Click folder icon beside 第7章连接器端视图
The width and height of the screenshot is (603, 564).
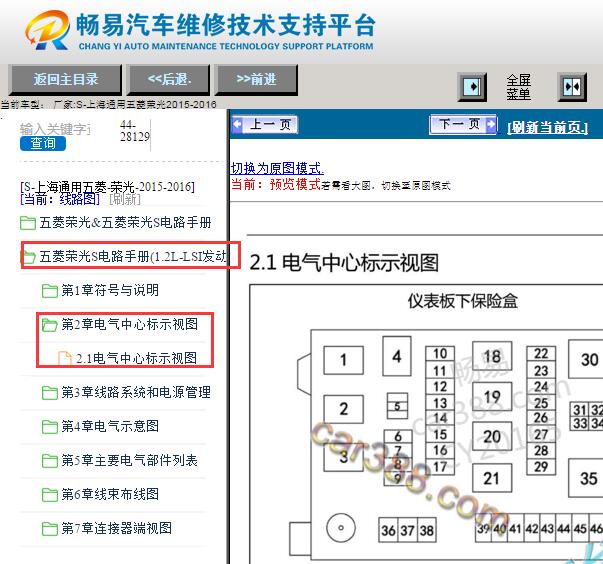[50, 529]
